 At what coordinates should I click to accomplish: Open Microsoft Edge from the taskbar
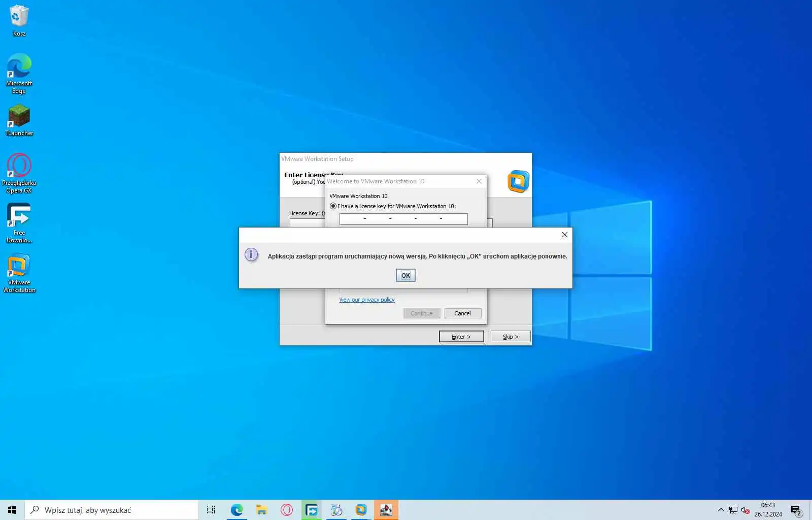tap(236, 510)
